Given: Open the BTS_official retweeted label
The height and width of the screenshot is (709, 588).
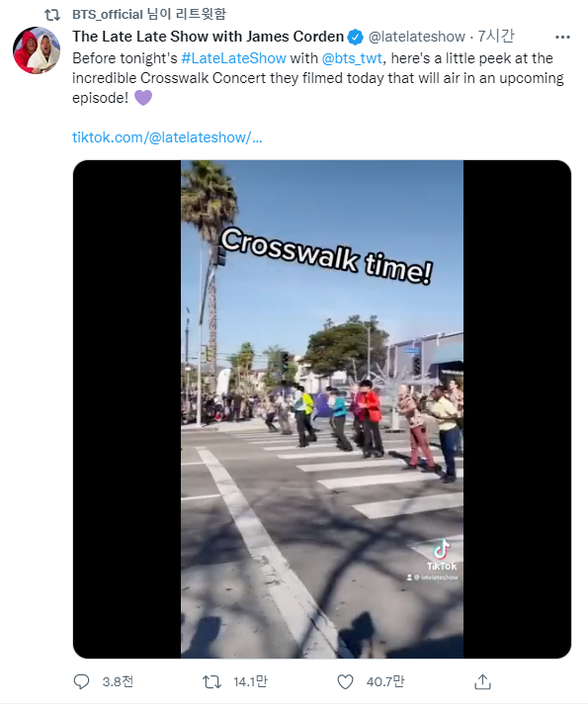Looking at the screenshot, I should (149, 15).
